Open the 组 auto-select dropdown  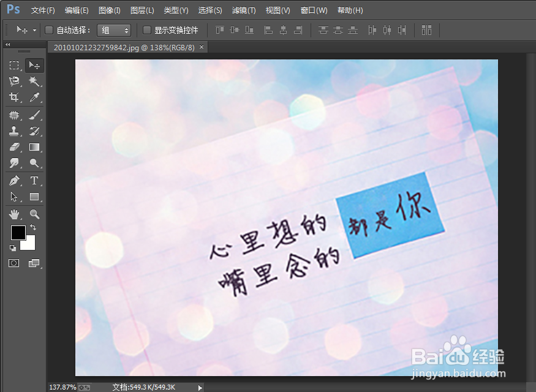pyautogui.click(x=114, y=31)
